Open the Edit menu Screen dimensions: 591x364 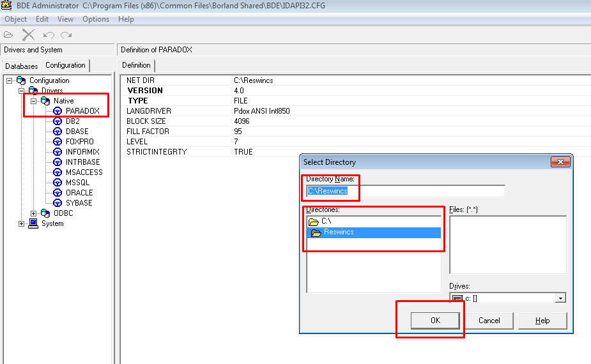42,19
